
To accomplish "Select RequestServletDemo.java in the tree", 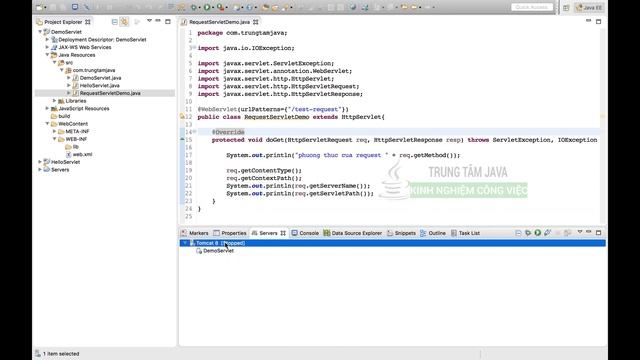I will pos(110,93).
